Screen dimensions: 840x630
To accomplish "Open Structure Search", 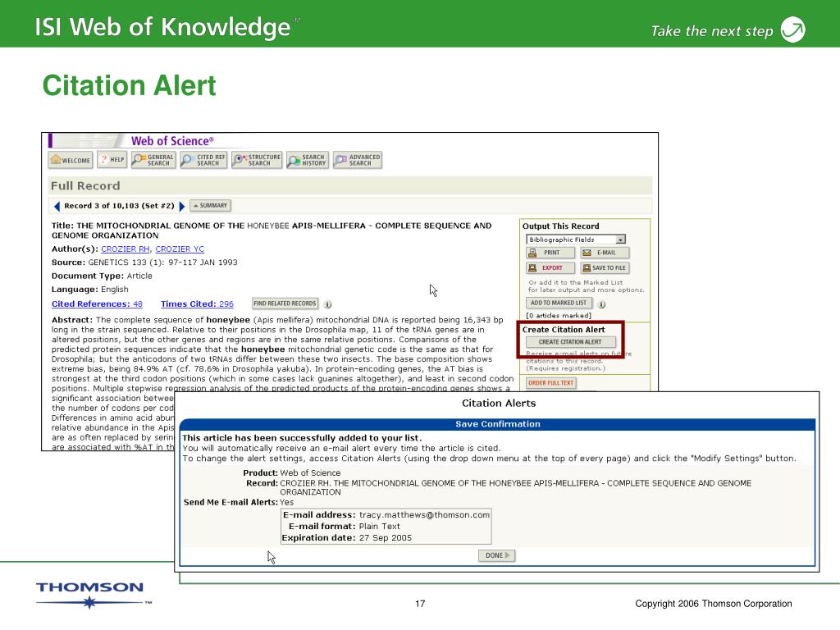I will (257, 160).
